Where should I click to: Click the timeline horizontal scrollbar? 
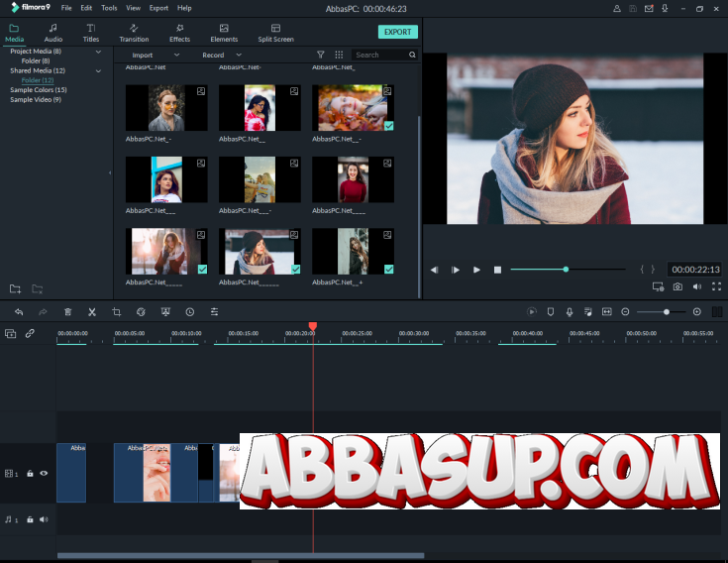click(x=241, y=556)
